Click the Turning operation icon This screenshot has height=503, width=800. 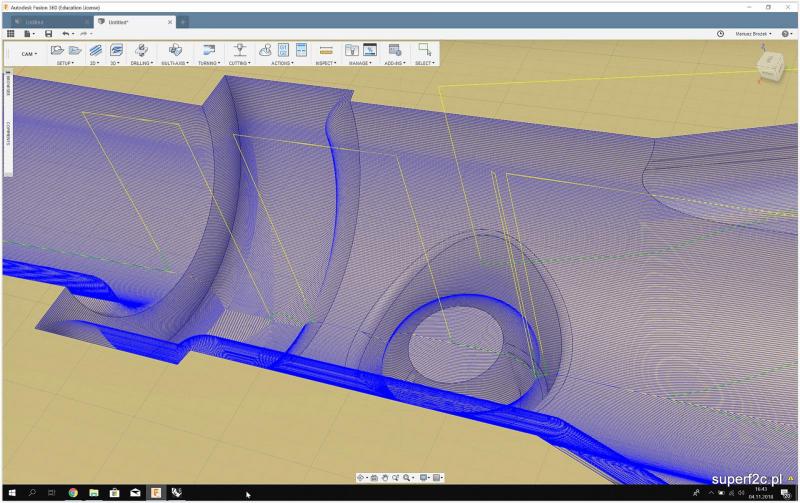click(208, 49)
